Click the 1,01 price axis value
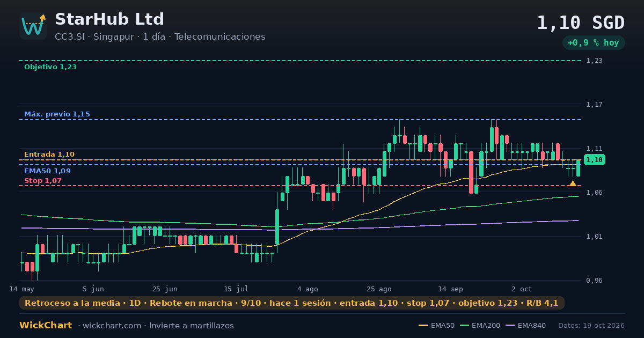Viewport: 644px width, 338px height. 594,237
